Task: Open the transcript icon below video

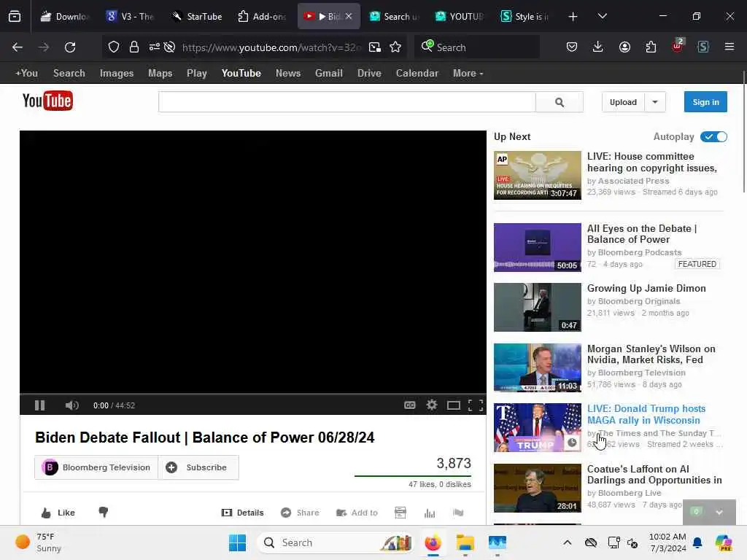Action: point(400,513)
